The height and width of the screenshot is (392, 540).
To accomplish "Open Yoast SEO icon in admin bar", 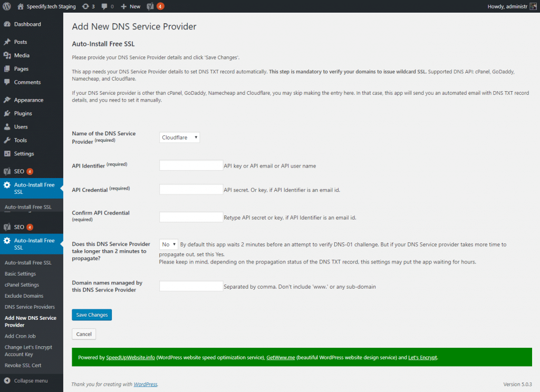I will coord(150,6).
